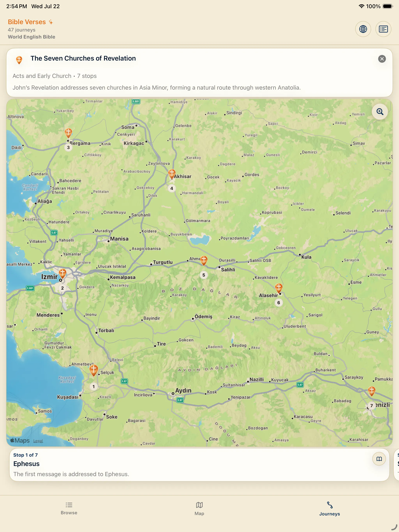Open the book icon on Ephesus card
The image size is (399, 532).
(x=379, y=459)
